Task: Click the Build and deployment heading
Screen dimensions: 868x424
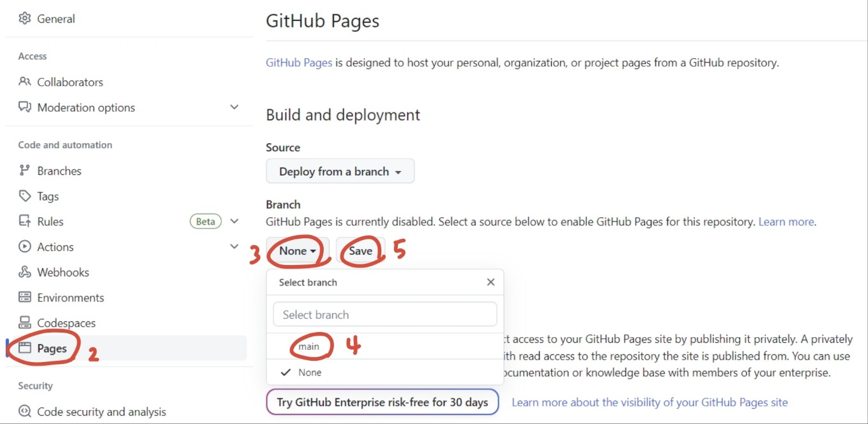Action: click(343, 115)
